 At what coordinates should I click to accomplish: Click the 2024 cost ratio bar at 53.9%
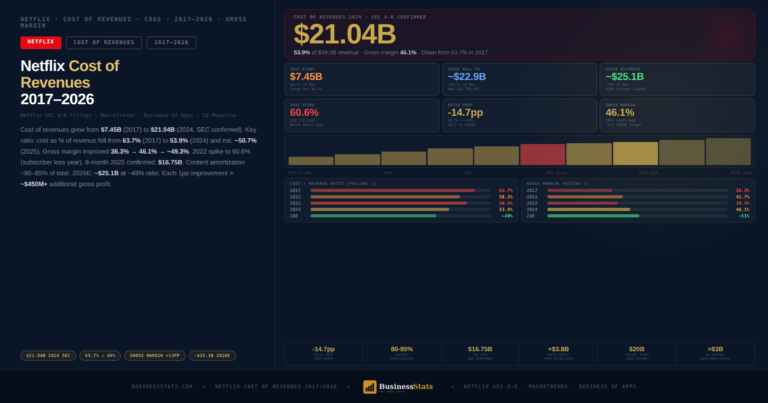(380, 210)
